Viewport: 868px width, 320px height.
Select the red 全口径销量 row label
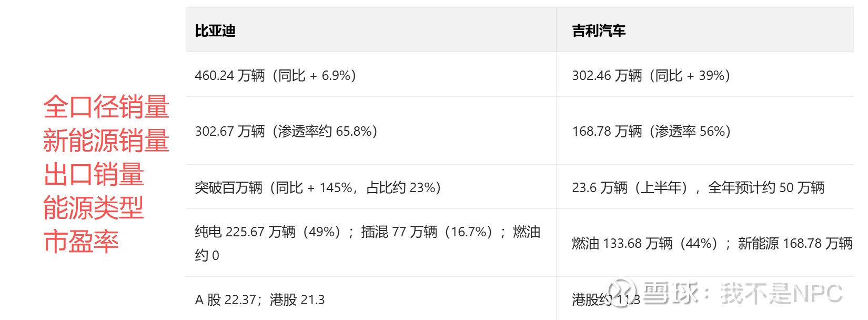tap(106, 107)
